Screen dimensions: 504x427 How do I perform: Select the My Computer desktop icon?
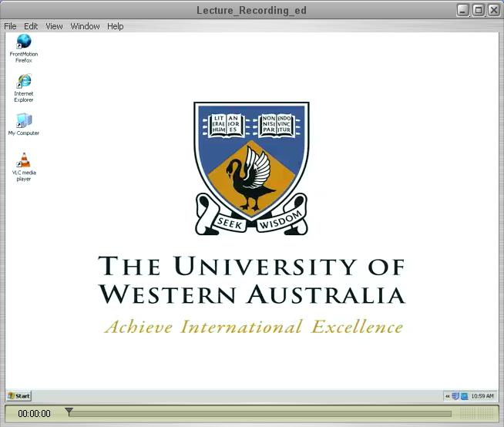click(x=24, y=124)
